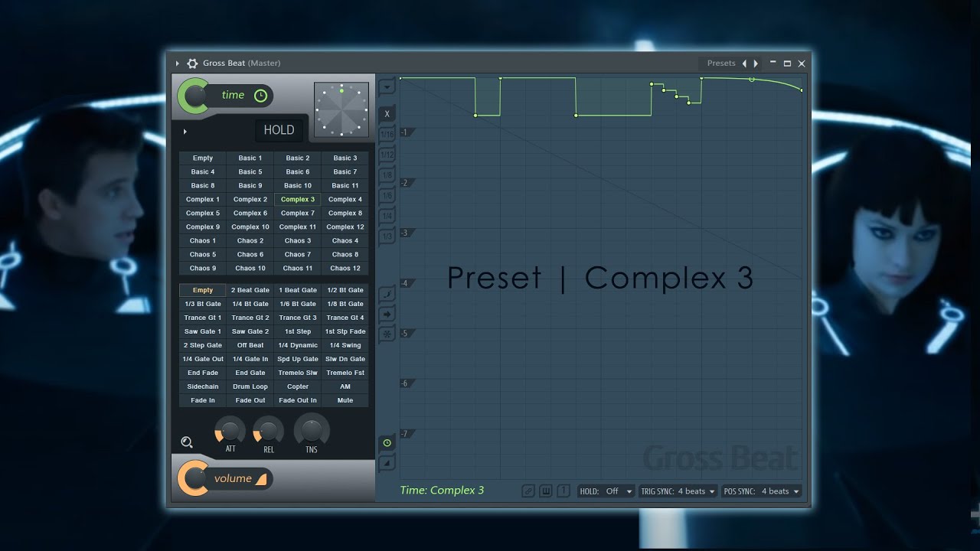The image size is (980, 551).
Task: Click the ATT knob
Action: tap(230, 430)
